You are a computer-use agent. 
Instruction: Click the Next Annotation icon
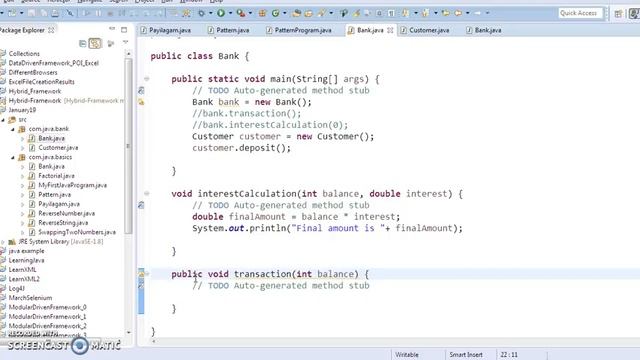[x=405, y=13]
